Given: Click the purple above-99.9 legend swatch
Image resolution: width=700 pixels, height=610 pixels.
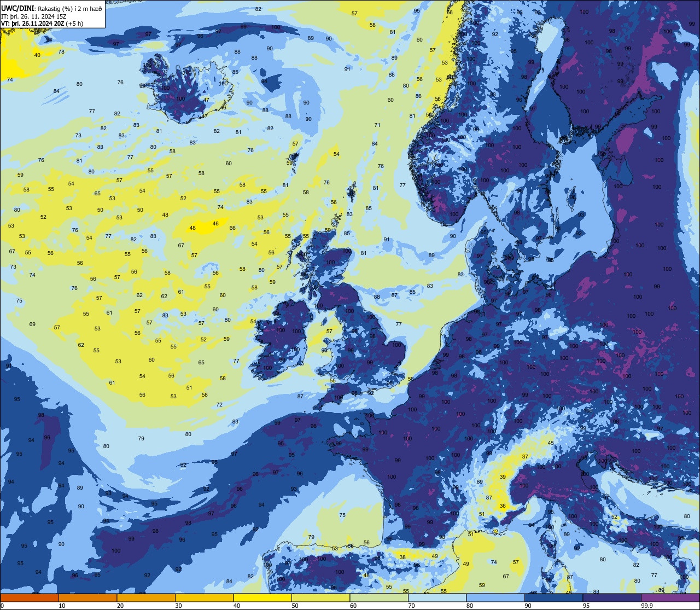Looking at the screenshot, I should pyautogui.click(x=670, y=597).
